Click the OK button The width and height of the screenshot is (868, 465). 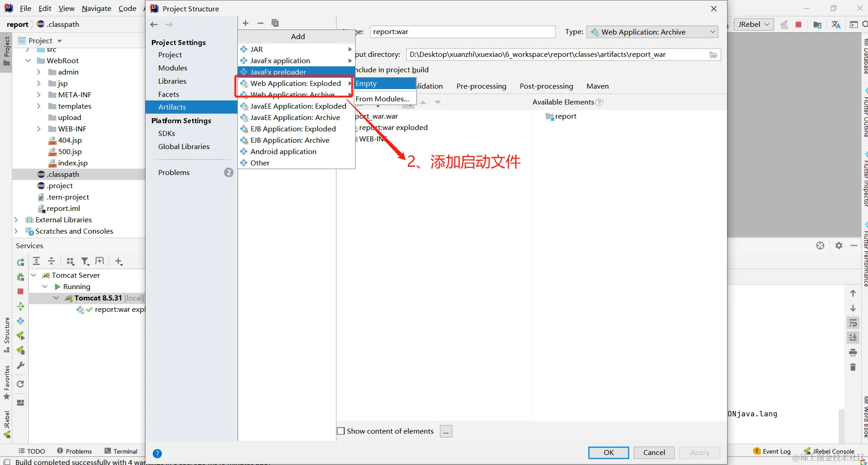click(609, 453)
